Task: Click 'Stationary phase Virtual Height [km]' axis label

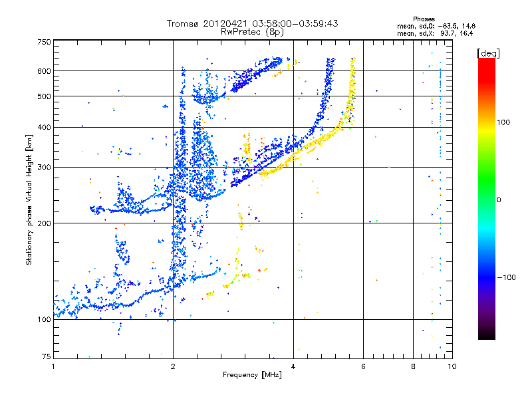Action: tap(29, 199)
